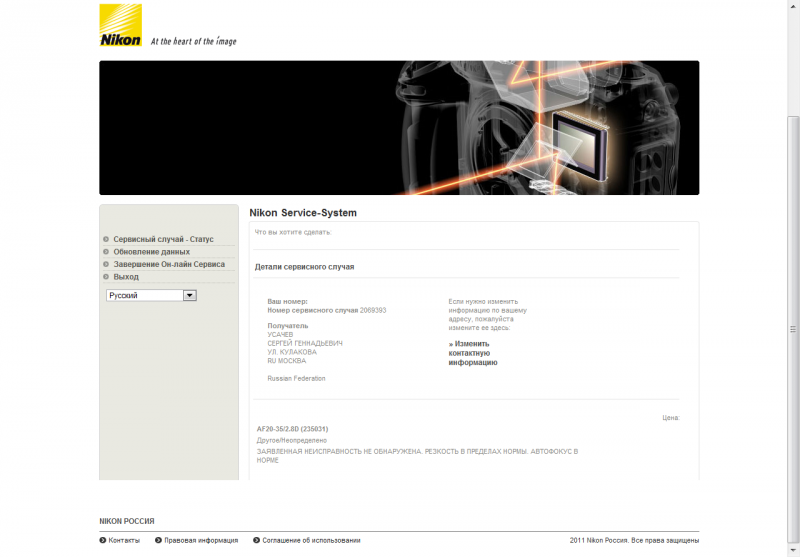Viewport: 800px width, 557px height.
Task: Click the scrollbar up arrow
Action: [x=793, y=6]
